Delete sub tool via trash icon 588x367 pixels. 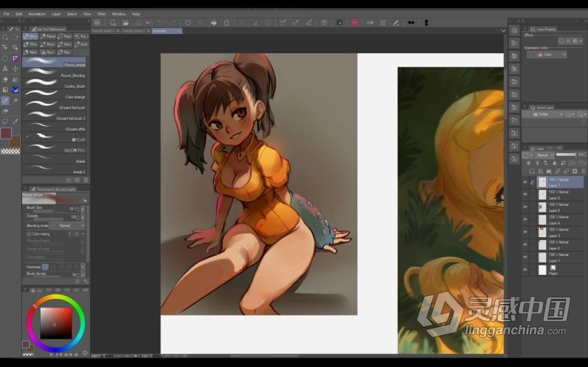click(86, 180)
